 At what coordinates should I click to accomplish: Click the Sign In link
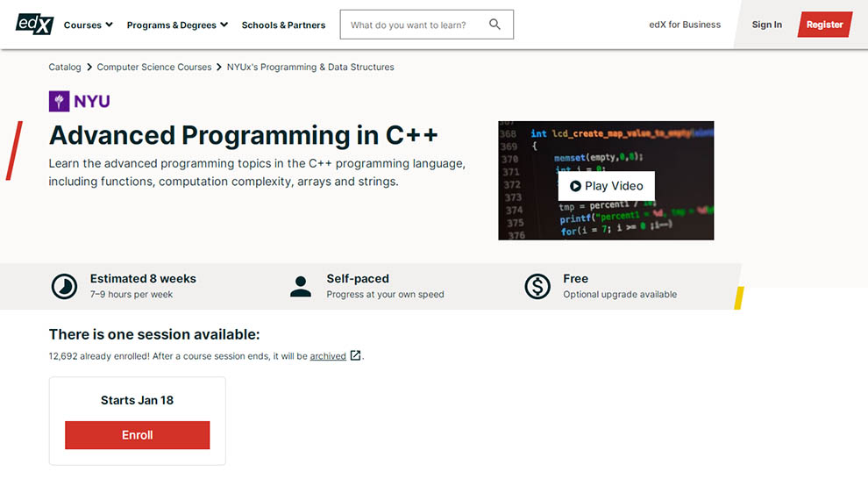[x=766, y=25]
